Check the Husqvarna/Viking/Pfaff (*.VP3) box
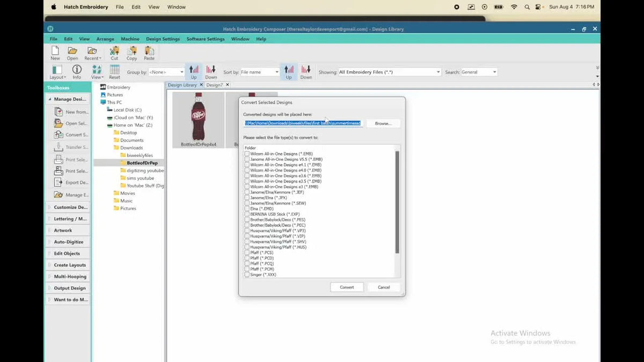The image size is (644, 362). point(247,231)
